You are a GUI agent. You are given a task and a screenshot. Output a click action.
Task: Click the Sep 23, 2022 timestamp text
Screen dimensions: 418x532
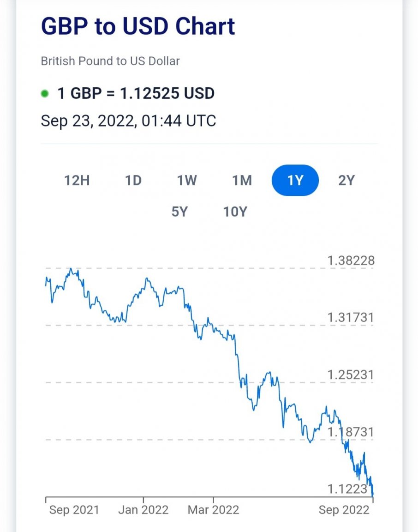[128, 121]
